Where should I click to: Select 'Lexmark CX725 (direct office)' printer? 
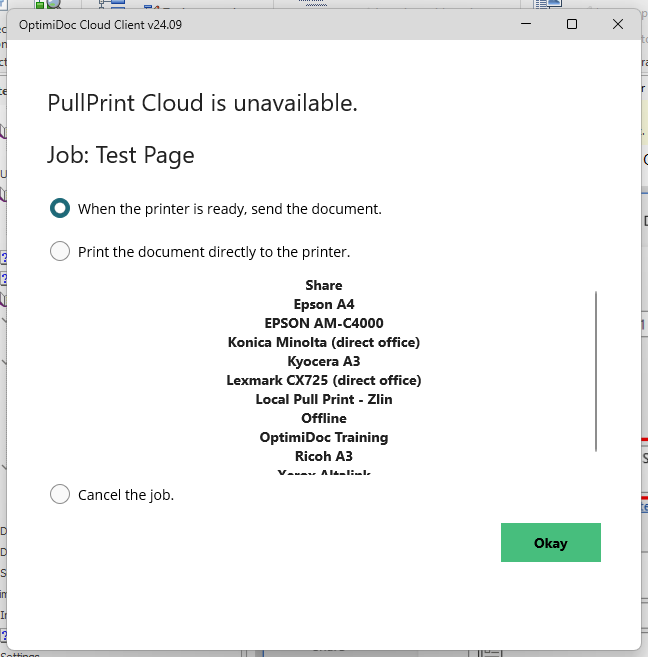[324, 380]
